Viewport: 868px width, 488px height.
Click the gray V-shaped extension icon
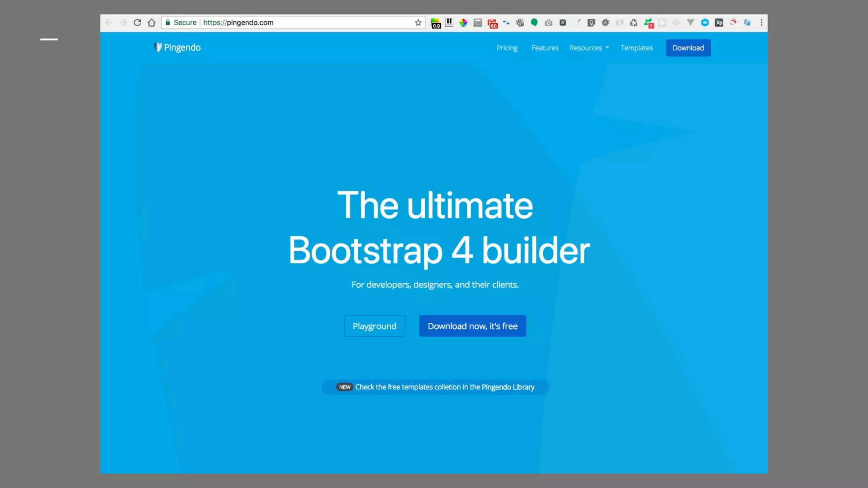690,22
